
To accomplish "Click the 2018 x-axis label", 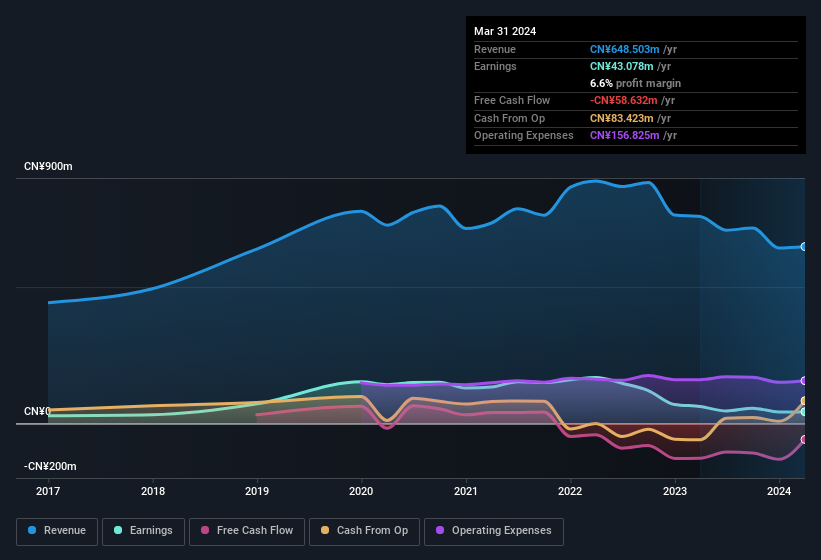I will (x=153, y=491).
